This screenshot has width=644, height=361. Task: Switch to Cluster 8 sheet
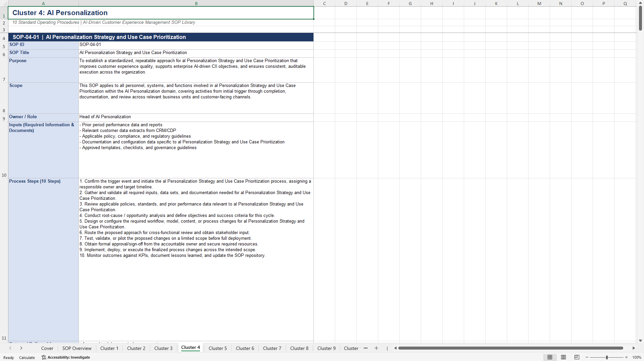299,348
